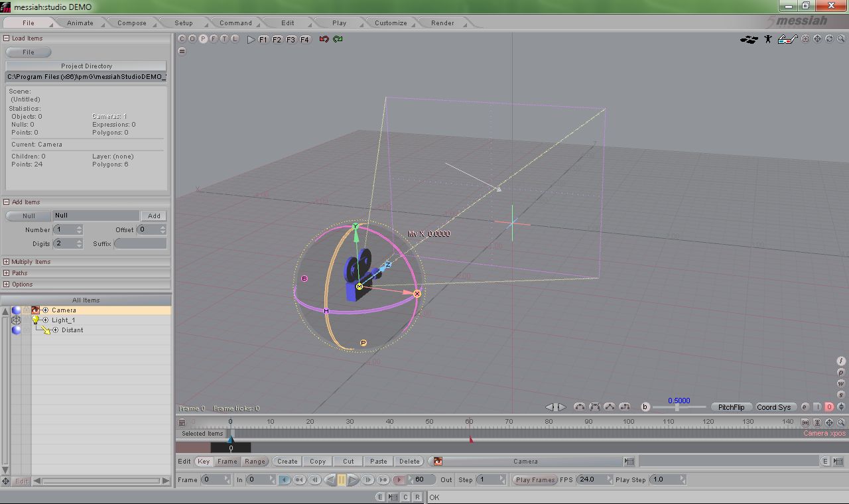This screenshot has width=849, height=504.
Task: Open the Customize tab
Action: (x=391, y=23)
